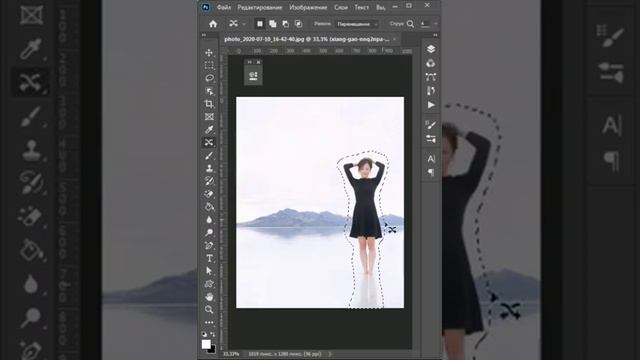
Task: Select the Crop tool
Action: click(209, 104)
